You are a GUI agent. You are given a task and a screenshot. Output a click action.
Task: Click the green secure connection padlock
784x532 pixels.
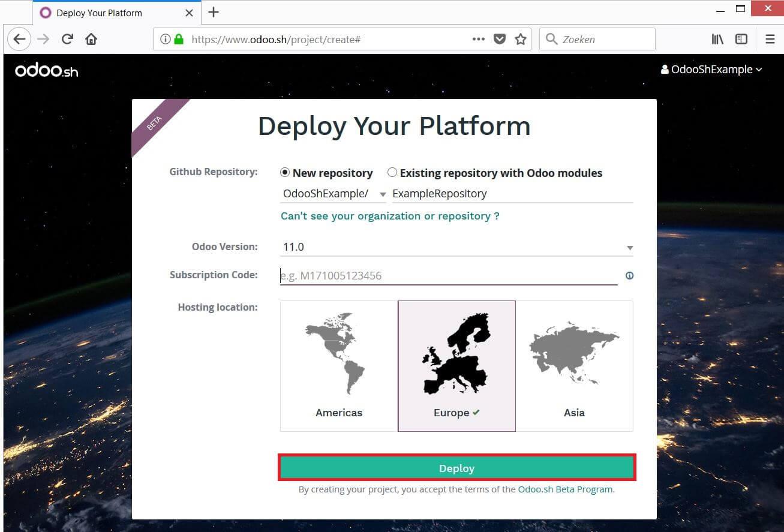178,39
